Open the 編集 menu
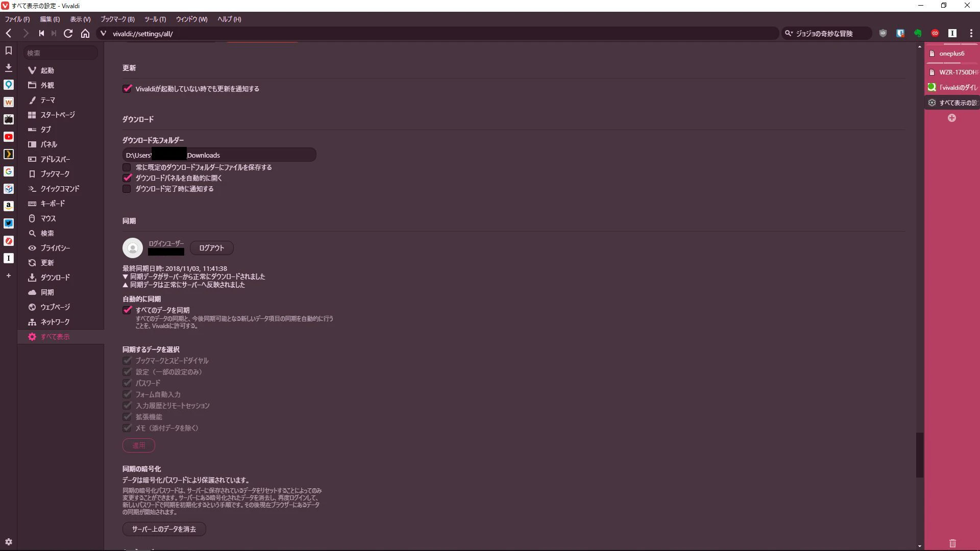The width and height of the screenshot is (980, 551). click(x=50, y=19)
